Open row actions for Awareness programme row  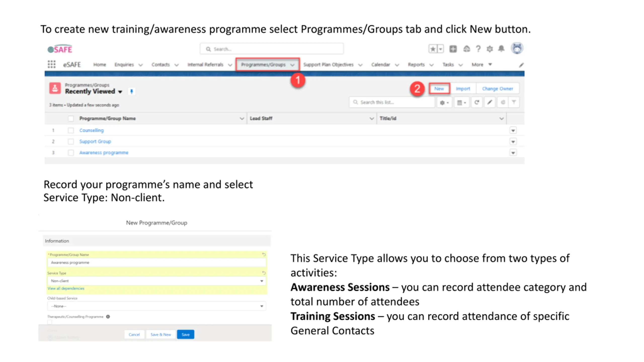(x=513, y=153)
